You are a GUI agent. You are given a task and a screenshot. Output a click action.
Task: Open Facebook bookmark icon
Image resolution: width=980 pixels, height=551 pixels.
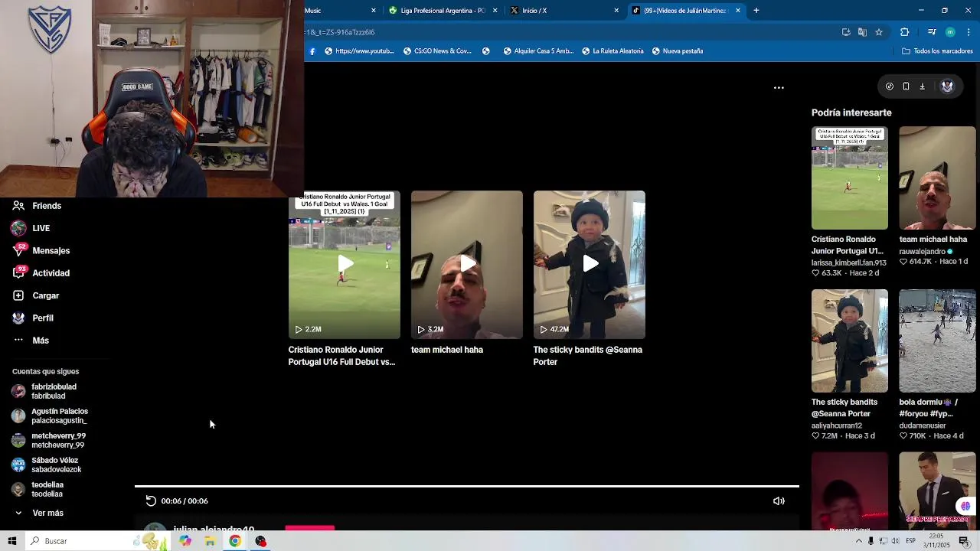[x=312, y=51]
